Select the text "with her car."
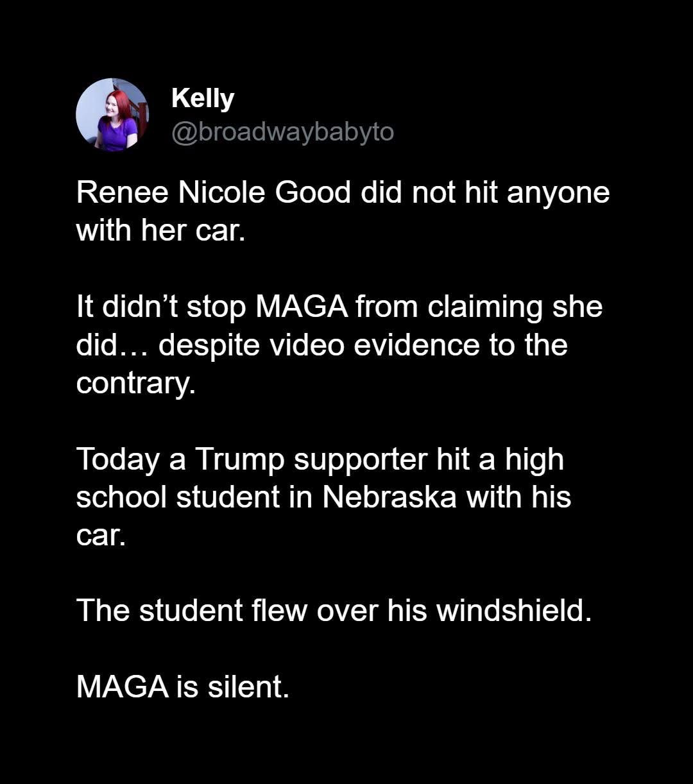This screenshot has width=693, height=784. tap(160, 231)
